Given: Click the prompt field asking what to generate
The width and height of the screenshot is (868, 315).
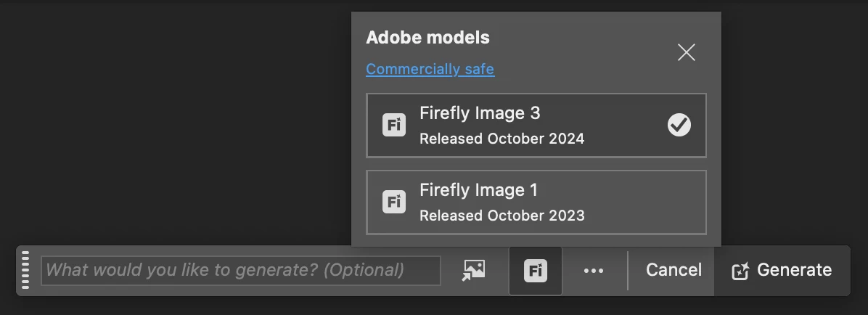Looking at the screenshot, I should click(x=241, y=270).
